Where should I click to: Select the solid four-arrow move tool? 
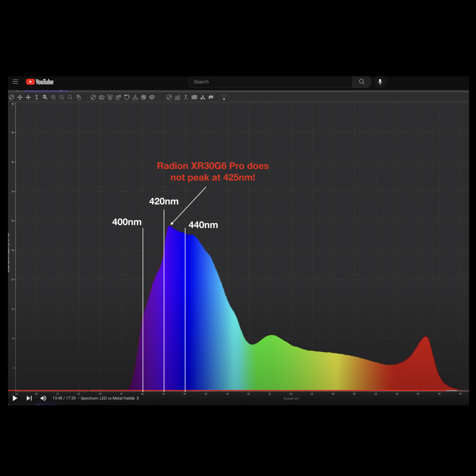tap(28, 97)
